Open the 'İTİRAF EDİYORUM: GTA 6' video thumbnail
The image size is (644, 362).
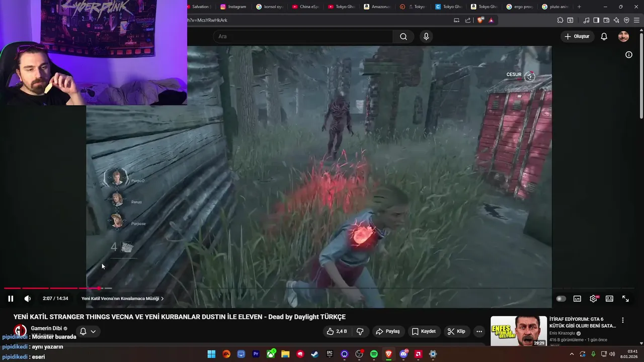coord(519,331)
